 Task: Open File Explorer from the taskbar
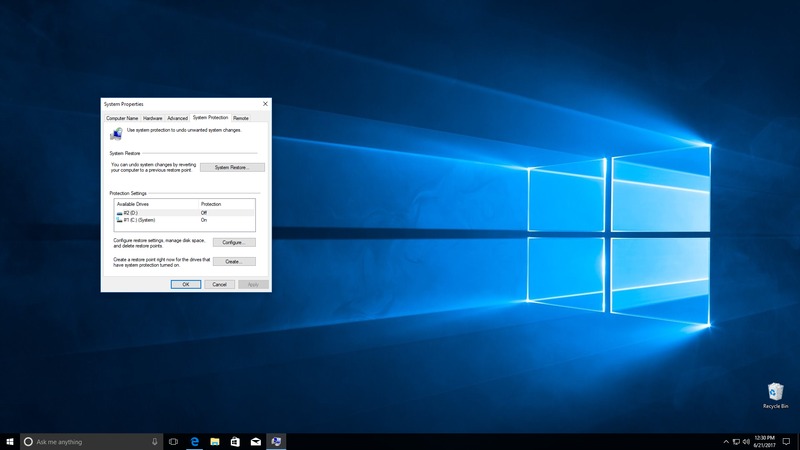click(x=215, y=441)
